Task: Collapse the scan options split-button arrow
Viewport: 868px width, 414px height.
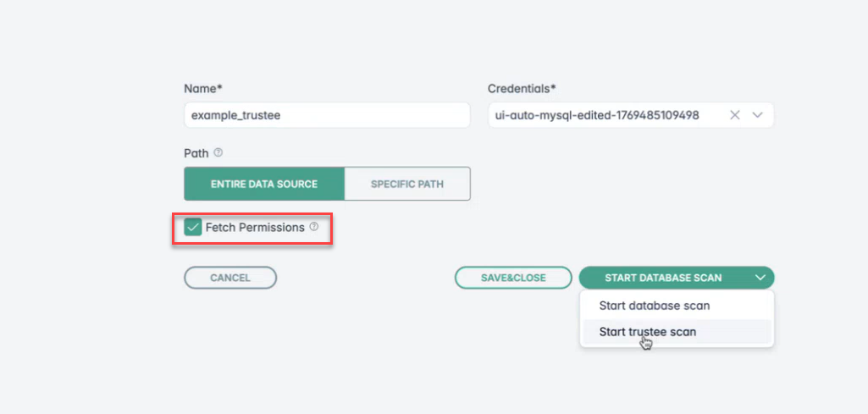Action: (x=760, y=278)
